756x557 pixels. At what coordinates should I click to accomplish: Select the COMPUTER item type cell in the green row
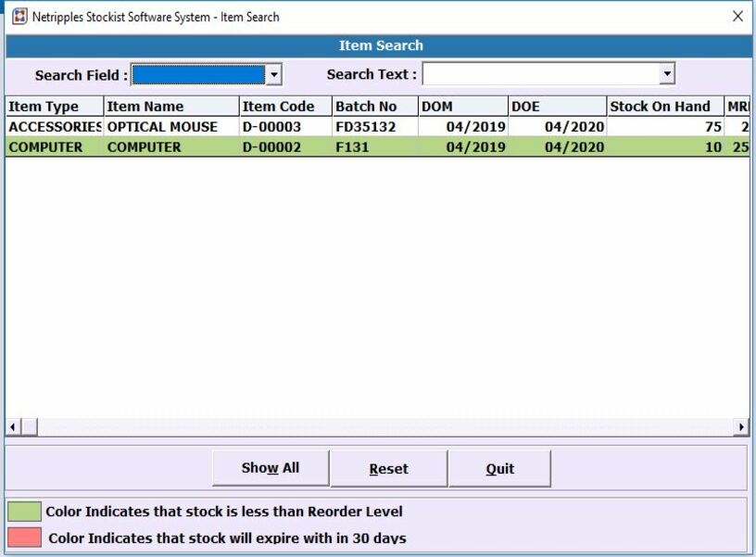[x=55, y=147]
